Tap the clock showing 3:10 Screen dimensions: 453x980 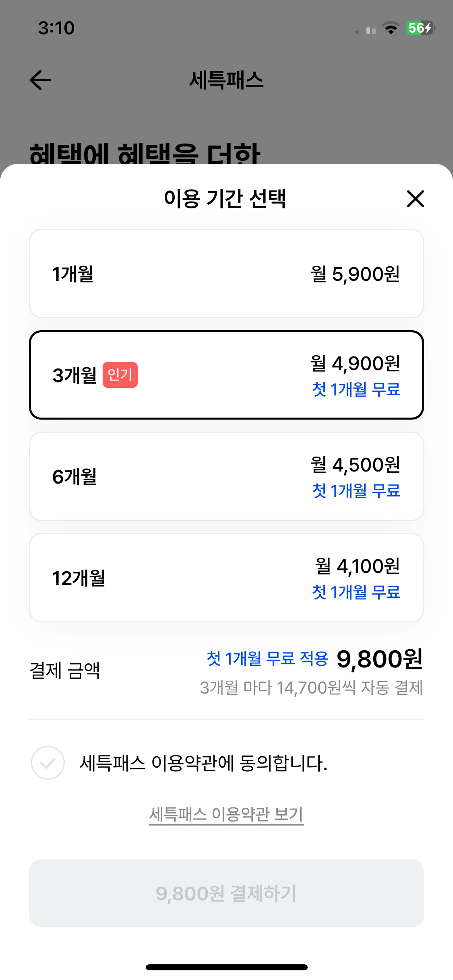click(x=56, y=28)
